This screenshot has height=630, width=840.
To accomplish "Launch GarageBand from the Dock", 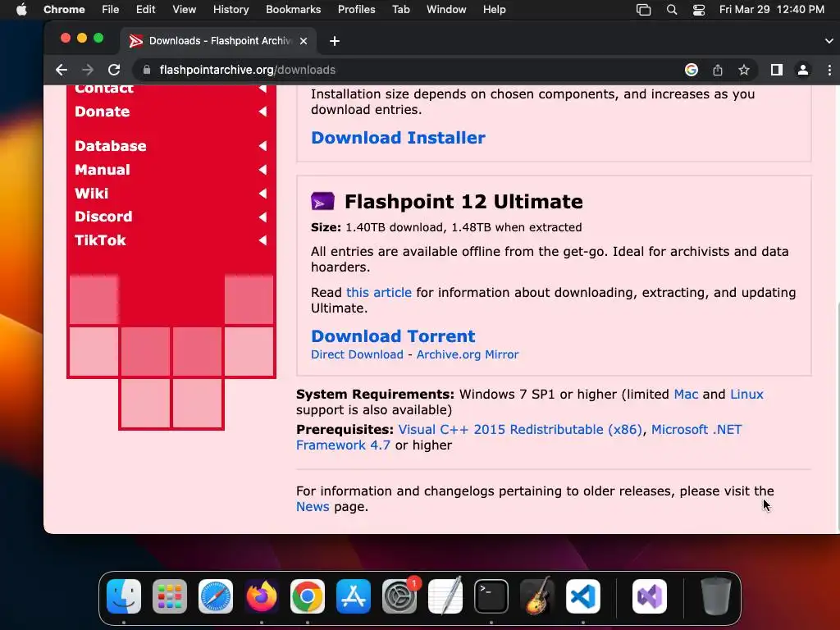I will pyautogui.click(x=537, y=596).
